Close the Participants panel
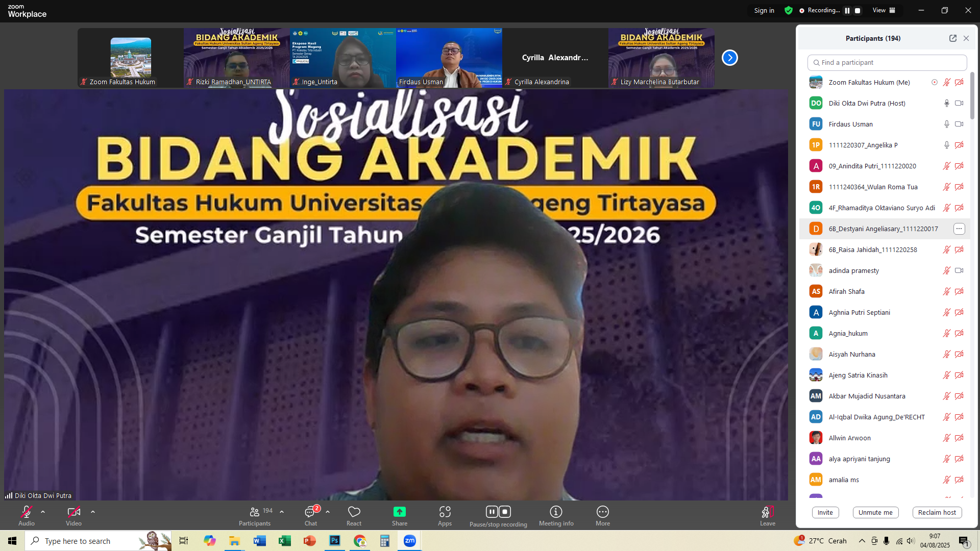The image size is (980, 551). 966,38
